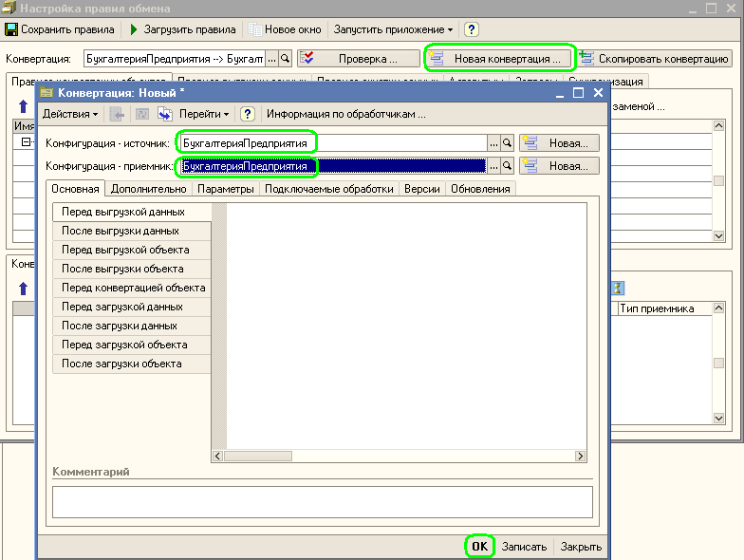The height and width of the screenshot is (560, 744).
Task: Open Информация по обработчикам
Action: 345,114
